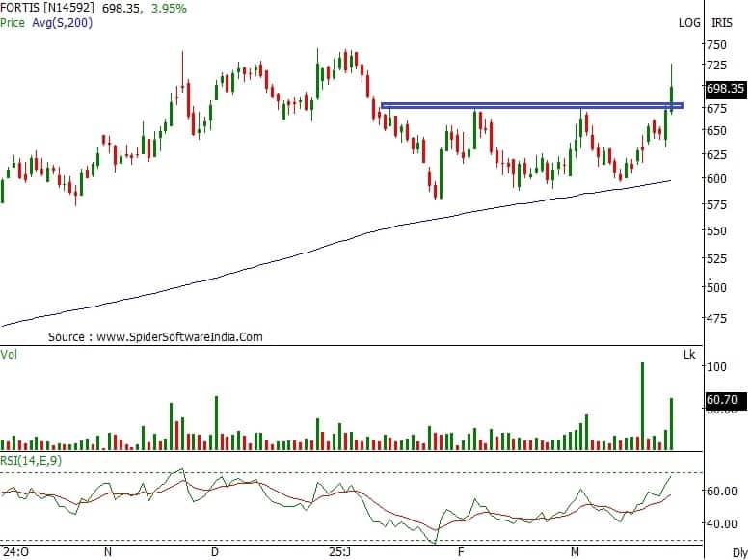751x560 pixels.
Task: Select the FORTIS [N14592] symbol label
Action: [x=45, y=8]
